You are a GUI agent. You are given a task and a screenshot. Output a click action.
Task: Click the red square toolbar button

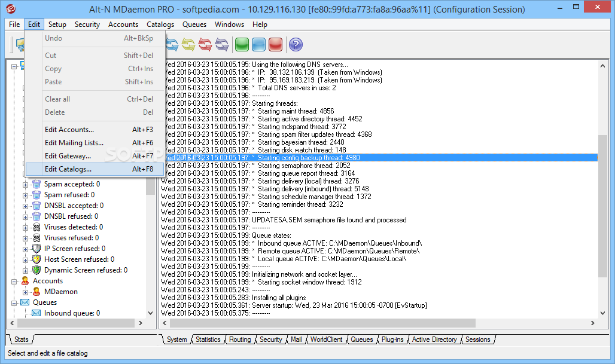pos(275,45)
